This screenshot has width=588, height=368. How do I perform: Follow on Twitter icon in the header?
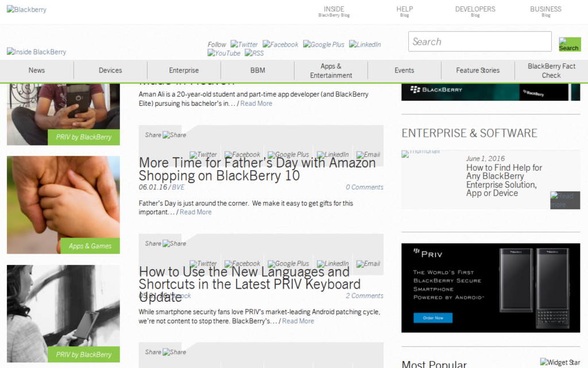click(244, 44)
